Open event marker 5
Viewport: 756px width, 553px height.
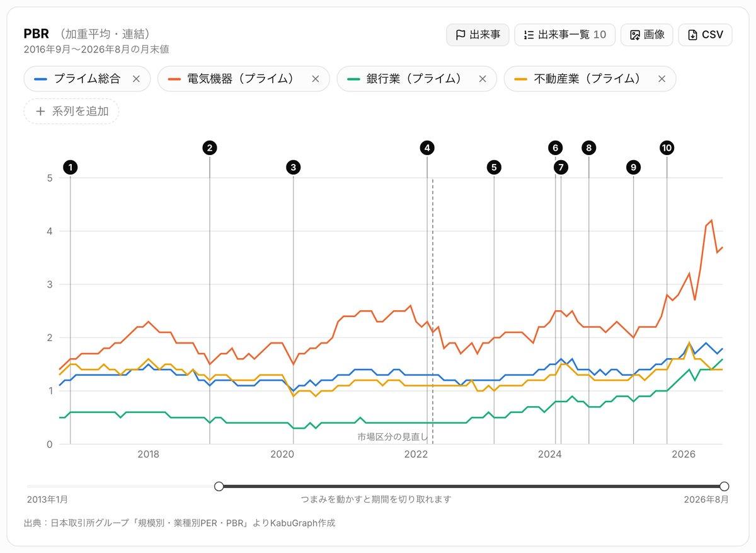point(494,167)
